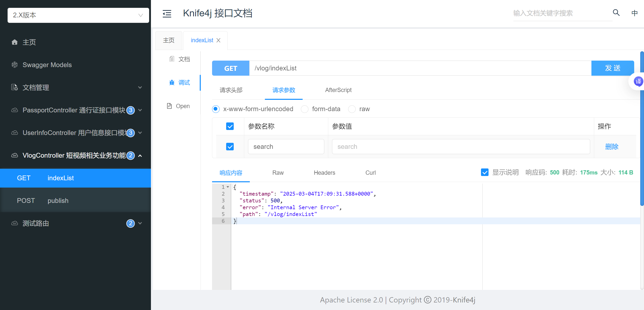Click the 删除 delete link

coord(612,147)
